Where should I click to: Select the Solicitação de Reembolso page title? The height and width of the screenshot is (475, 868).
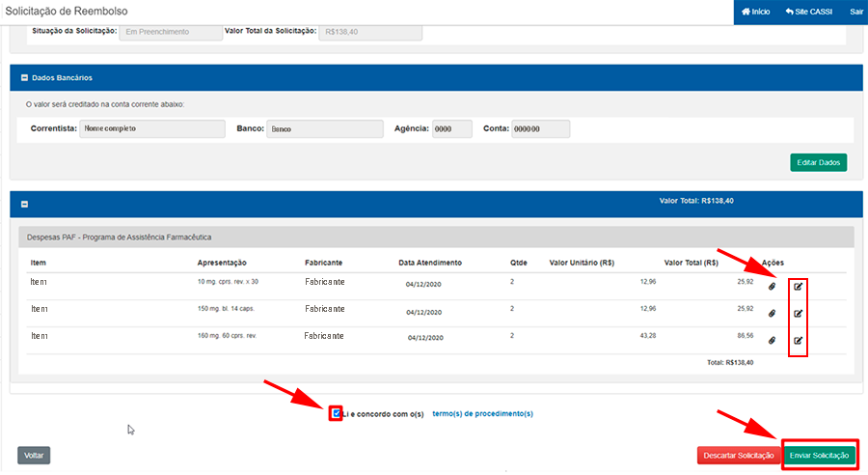(x=67, y=11)
